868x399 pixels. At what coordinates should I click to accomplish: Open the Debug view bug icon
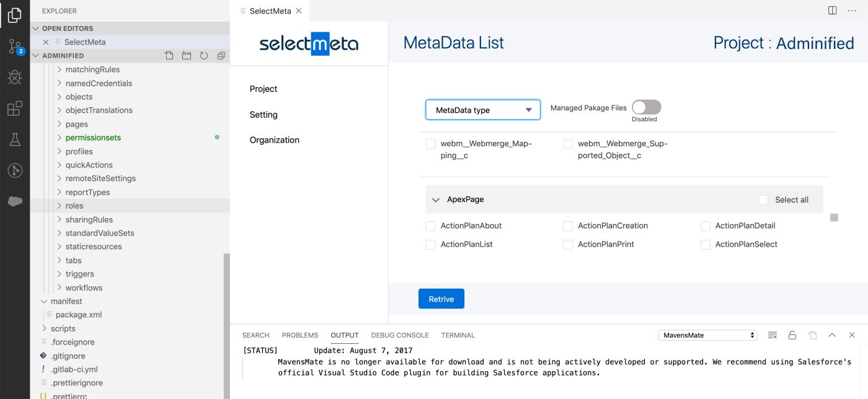pos(15,77)
